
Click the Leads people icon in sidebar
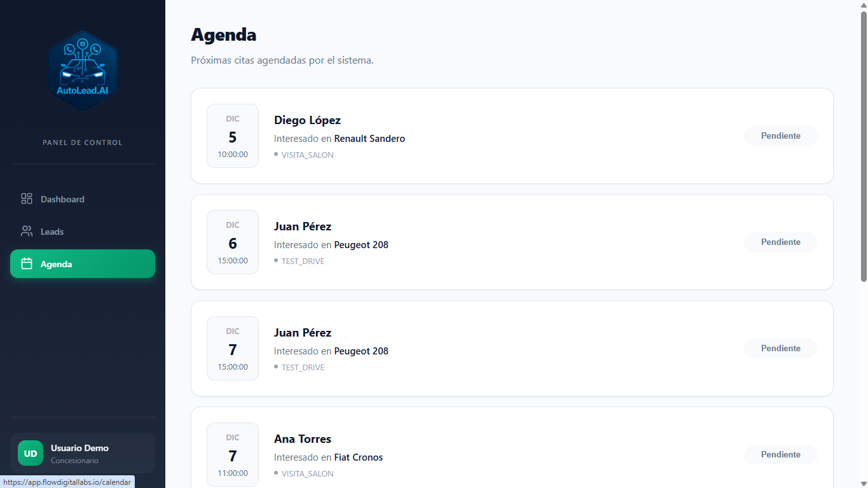point(27,232)
